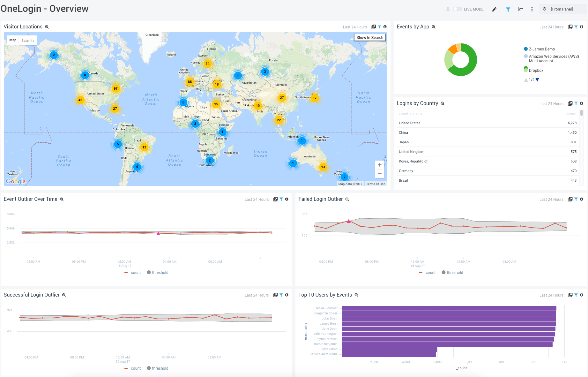The width and height of the screenshot is (588, 377).
Task: Toggle the _count series in Event Outlier legend
Action: pos(133,273)
